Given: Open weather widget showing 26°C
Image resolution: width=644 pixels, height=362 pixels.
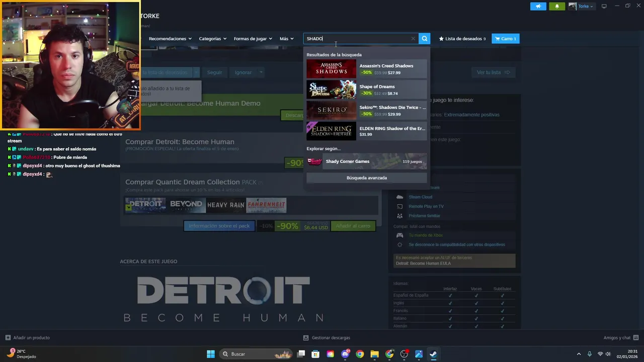Looking at the screenshot, I should click(22, 354).
